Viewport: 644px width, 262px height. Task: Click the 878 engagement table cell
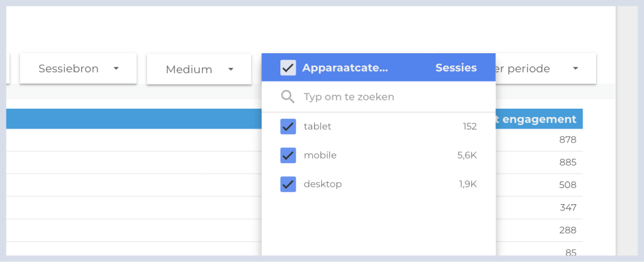[568, 140]
